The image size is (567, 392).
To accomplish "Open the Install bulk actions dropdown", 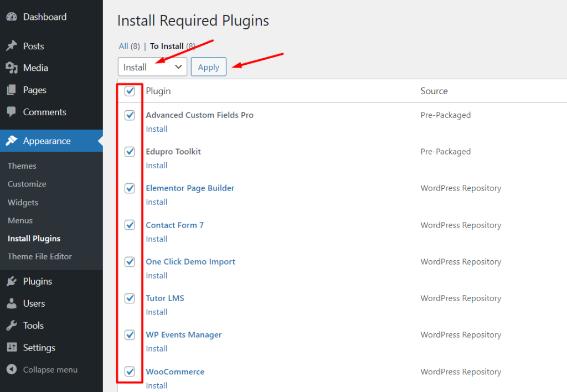I will coord(152,67).
